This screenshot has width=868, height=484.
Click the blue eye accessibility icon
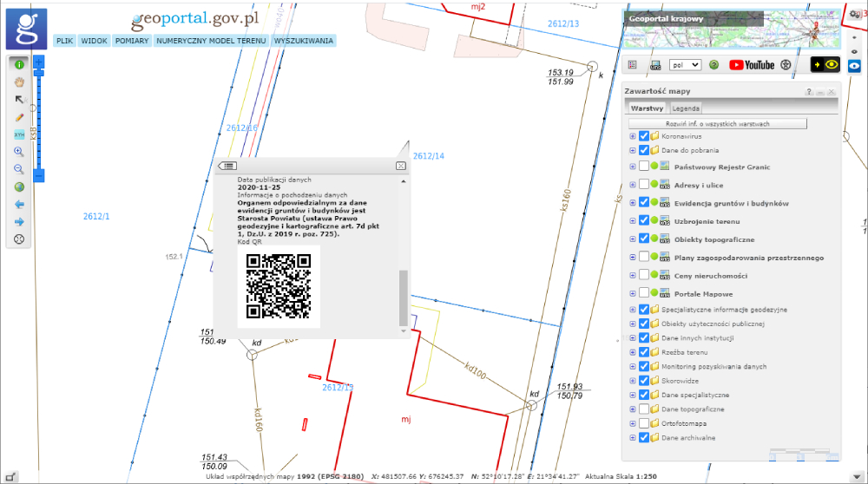[854, 65]
